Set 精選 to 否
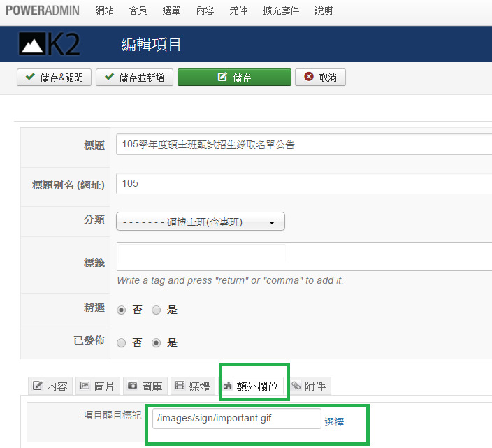This screenshot has height=448, width=492. point(121,310)
